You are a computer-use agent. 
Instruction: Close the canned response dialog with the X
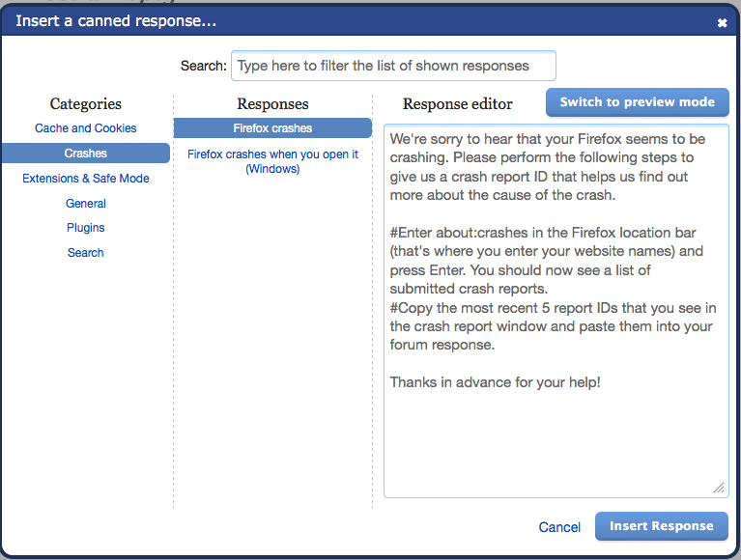pos(722,22)
